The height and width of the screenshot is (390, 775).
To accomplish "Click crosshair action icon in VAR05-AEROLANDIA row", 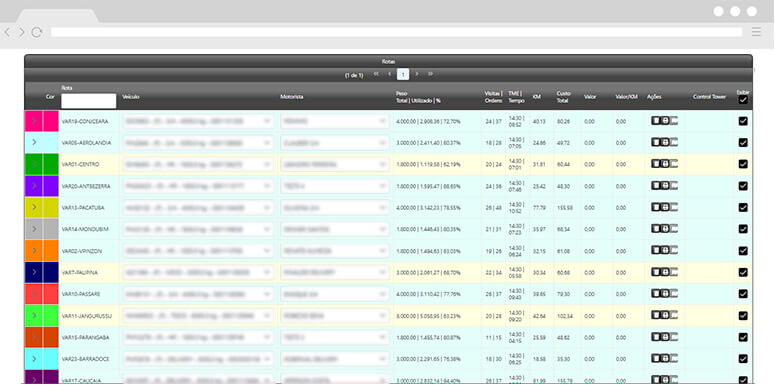I will click(665, 142).
